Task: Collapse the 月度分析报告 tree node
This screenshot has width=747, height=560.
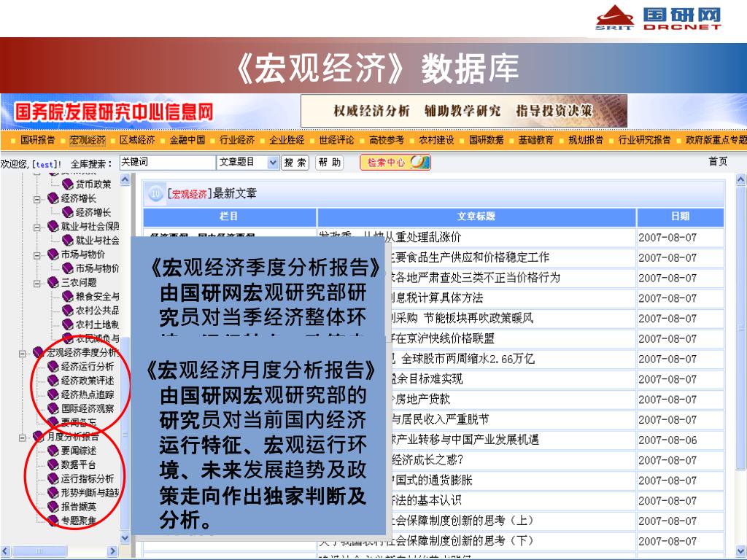Action: pyautogui.click(x=22, y=437)
